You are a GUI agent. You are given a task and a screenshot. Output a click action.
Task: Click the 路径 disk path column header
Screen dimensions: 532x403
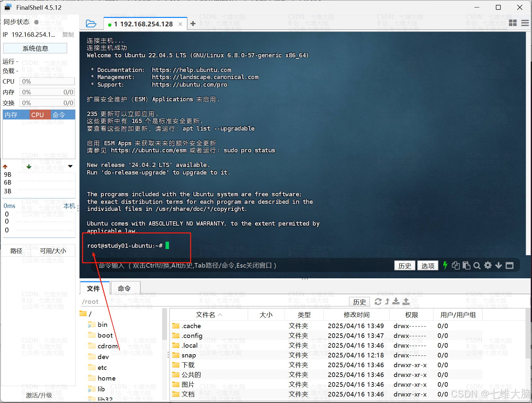[x=16, y=251]
